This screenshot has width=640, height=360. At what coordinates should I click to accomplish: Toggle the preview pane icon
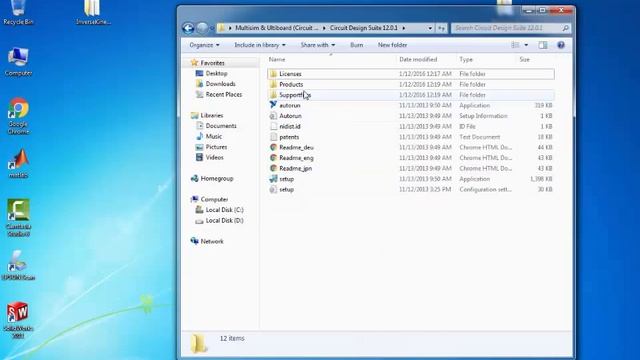pos(542,45)
